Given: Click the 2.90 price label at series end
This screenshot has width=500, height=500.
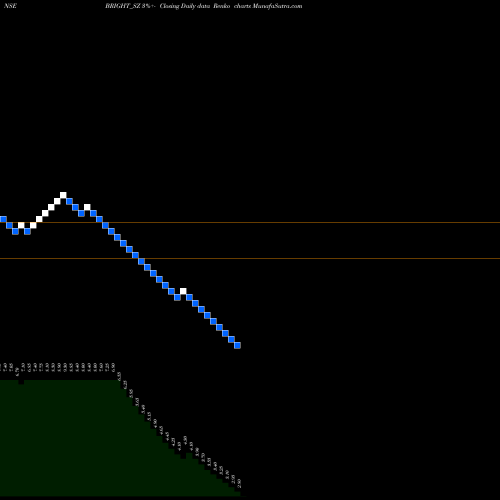Looking at the screenshot, I should pyautogui.click(x=239, y=483).
